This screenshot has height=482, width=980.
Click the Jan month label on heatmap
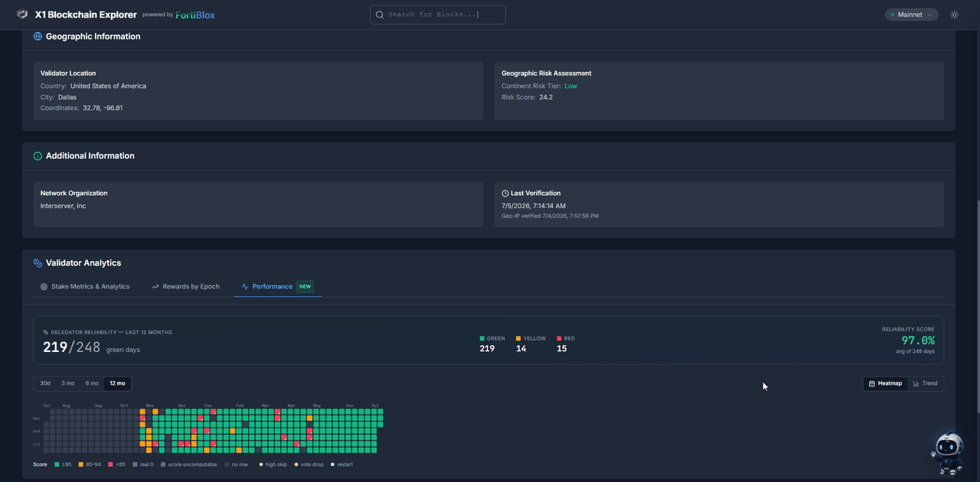pos(207,405)
